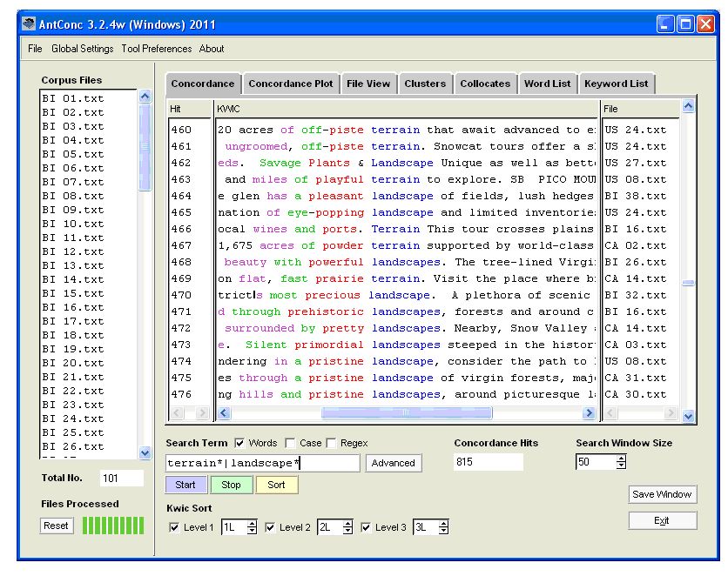The image size is (728, 576).
Task: Decrease Level 1 sort value arrow
Action: coord(252,531)
